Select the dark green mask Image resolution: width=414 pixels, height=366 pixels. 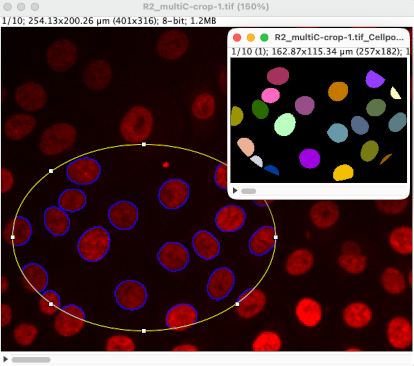pyautogui.click(x=260, y=109)
